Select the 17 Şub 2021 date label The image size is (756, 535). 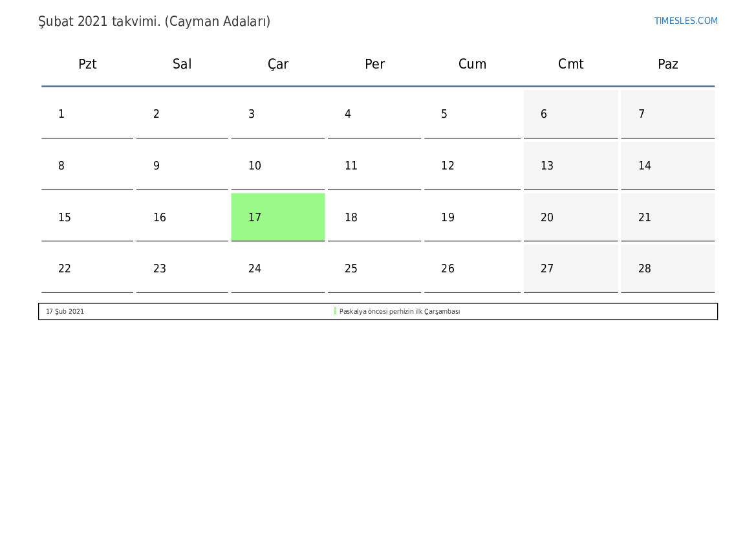[65, 312]
